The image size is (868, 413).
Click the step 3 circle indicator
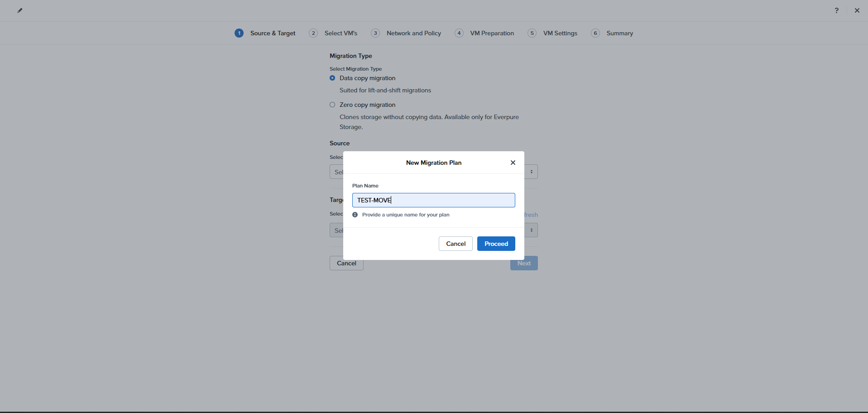click(x=375, y=33)
